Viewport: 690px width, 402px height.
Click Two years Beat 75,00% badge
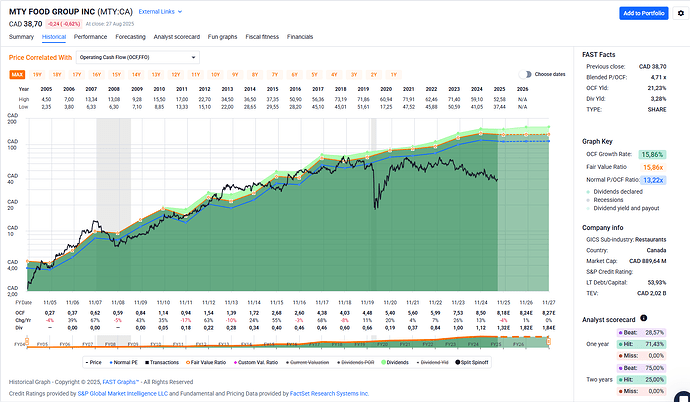(642, 368)
